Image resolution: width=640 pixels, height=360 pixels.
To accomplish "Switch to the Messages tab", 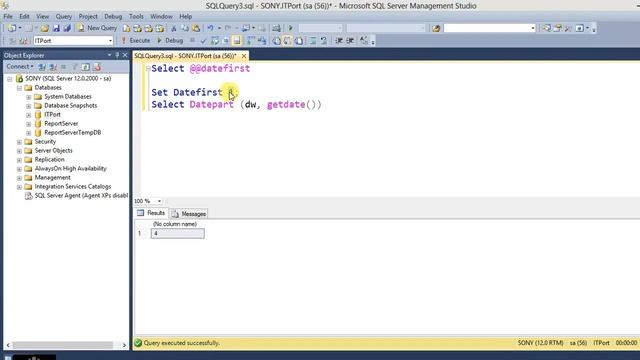I will click(x=189, y=213).
